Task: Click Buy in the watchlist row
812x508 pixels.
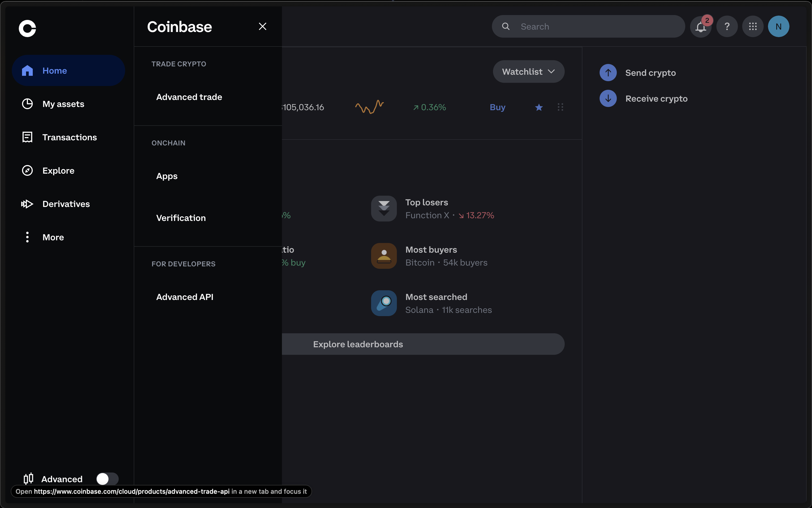Action: pos(497,107)
